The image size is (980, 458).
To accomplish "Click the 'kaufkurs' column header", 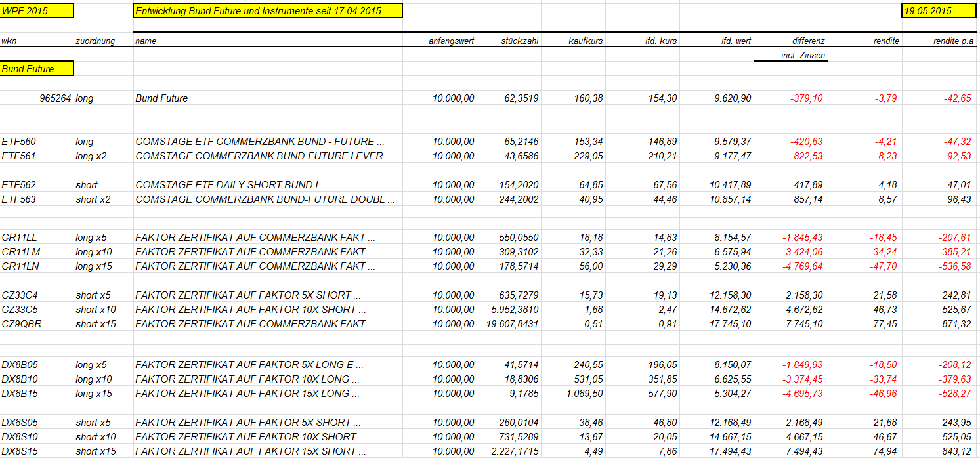I will coord(586,41).
